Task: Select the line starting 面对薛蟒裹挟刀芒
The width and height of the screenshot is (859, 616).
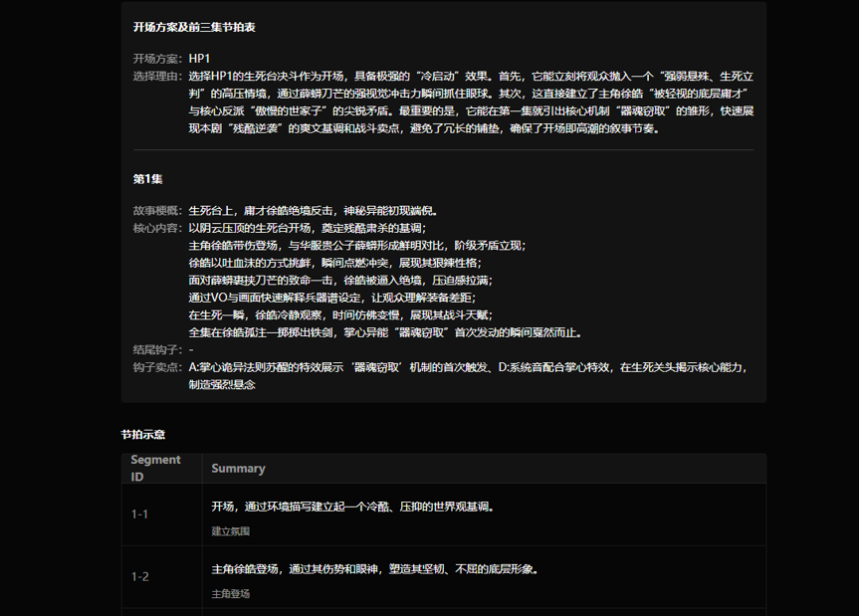Action: (340, 281)
